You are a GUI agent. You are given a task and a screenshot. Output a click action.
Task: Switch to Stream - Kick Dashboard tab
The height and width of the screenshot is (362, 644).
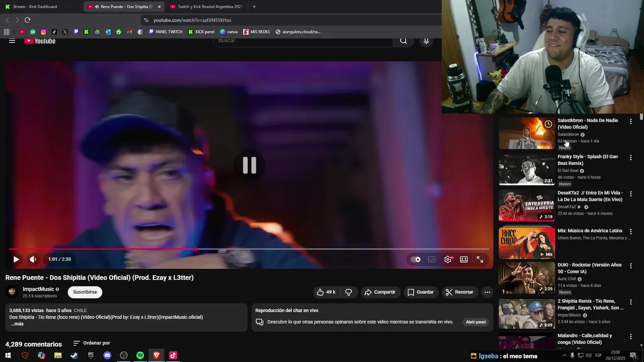(40, 7)
